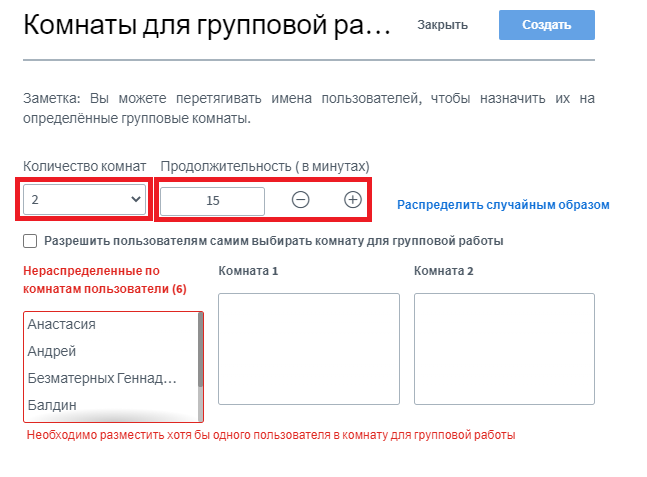Open the Количество комнат dropdown

coord(86,200)
